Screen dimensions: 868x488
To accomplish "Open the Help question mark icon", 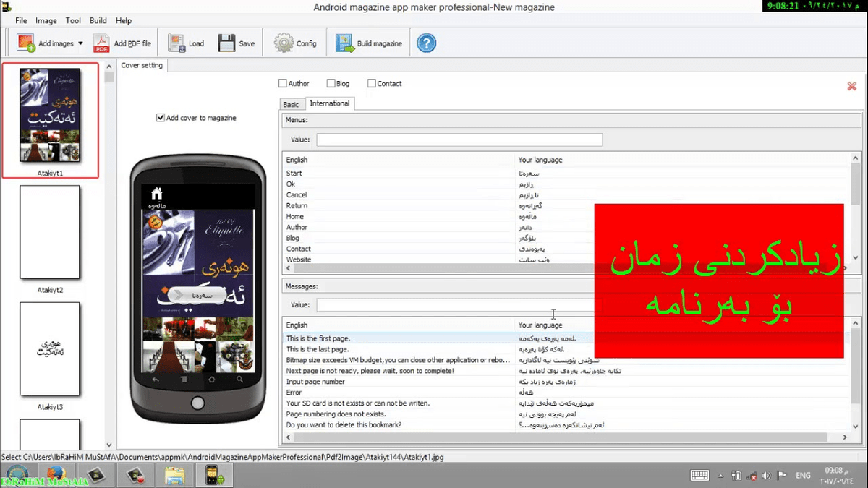I will pos(425,43).
